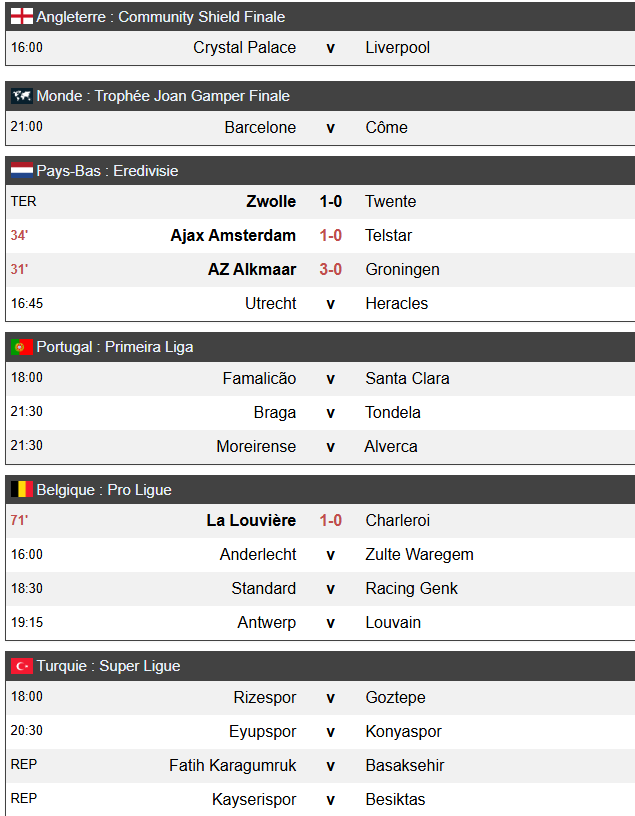Viewport: 635px width, 816px height.
Task: Click the Crystal Palace team name
Action: [245, 47]
